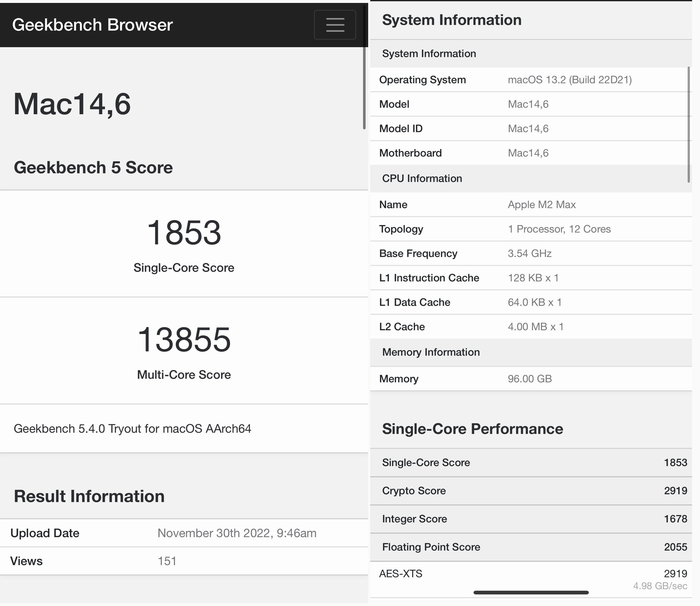Image resolution: width=700 pixels, height=606 pixels.
Task: Click the 96.00 GB memory value
Action: (x=529, y=379)
